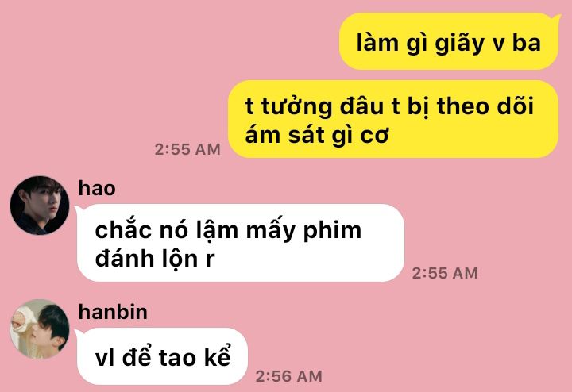572x392 pixels.
Task: Click the words 'đánh lộn' in hao's message
Action: click(x=146, y=259)
